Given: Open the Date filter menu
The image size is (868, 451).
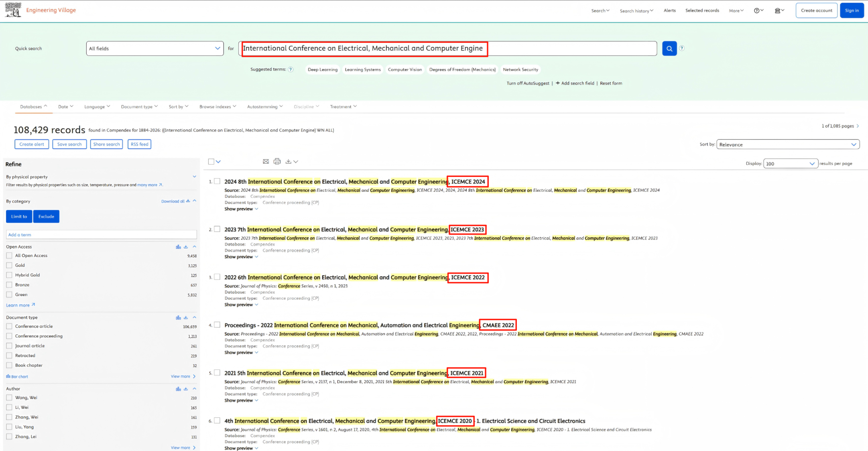Looking at the screenshot, I should (66, 107).
